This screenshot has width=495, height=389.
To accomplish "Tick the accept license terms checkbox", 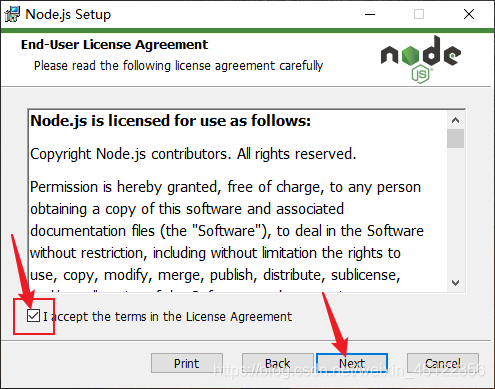I will [33, 316].
